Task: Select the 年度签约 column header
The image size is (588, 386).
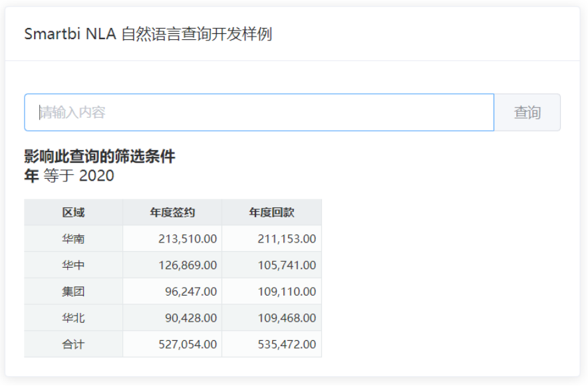Action: point(172,213)
